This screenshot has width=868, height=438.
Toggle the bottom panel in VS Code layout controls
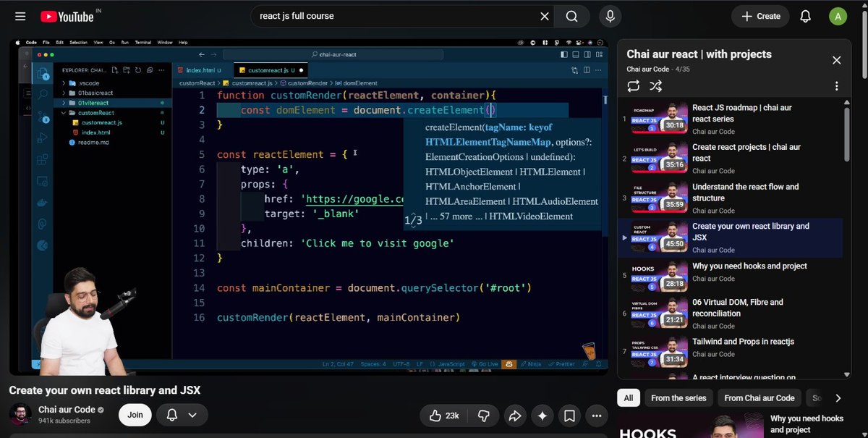[574, 54]
